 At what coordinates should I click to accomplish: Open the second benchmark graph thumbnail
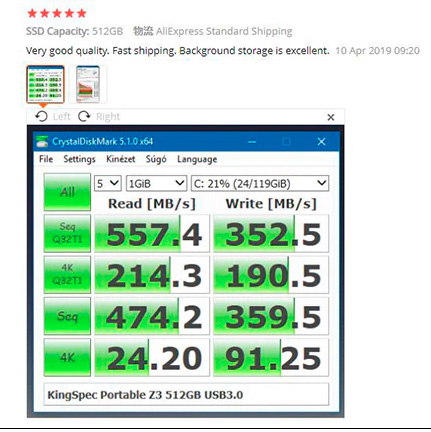88,84
